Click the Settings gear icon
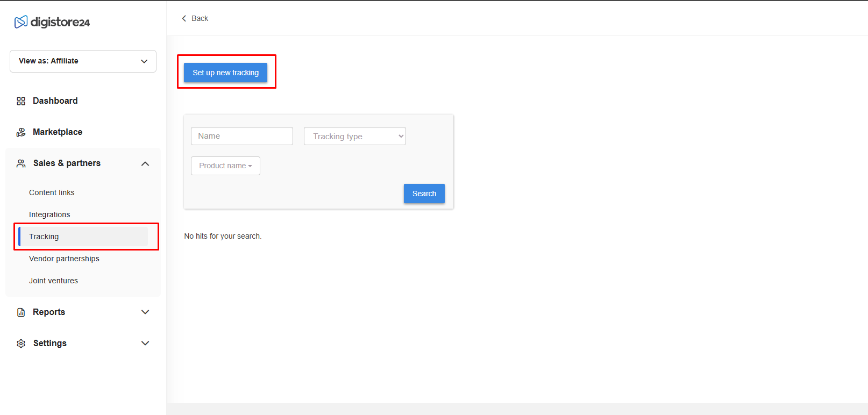The width and height of the screenshot is (868, 415). point(21,344)
